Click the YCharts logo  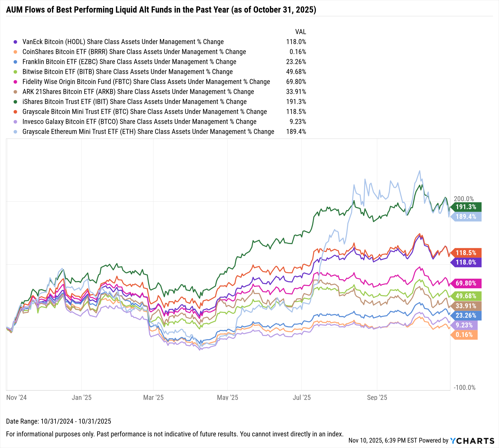coord(472,441)
